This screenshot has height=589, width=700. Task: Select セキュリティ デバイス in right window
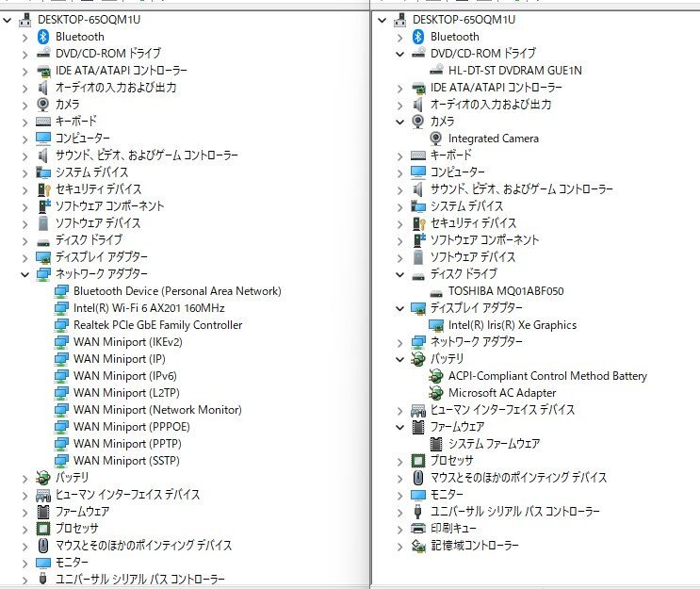coord(473,223)
